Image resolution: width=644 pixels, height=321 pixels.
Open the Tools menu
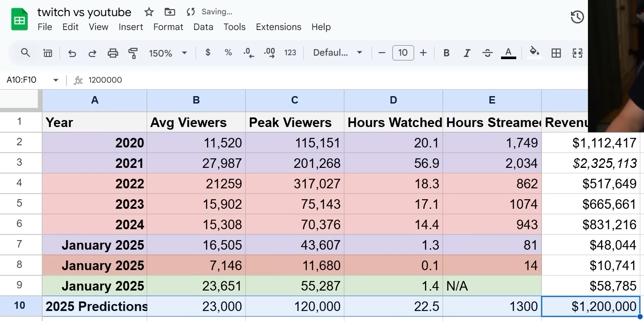235,27
